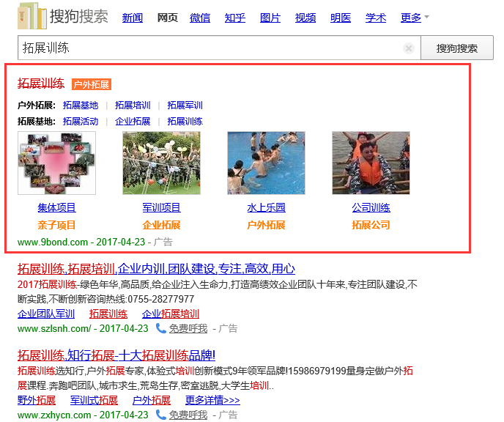Open 更多详情>>> link
504x422 pixels.
point(212,400)
